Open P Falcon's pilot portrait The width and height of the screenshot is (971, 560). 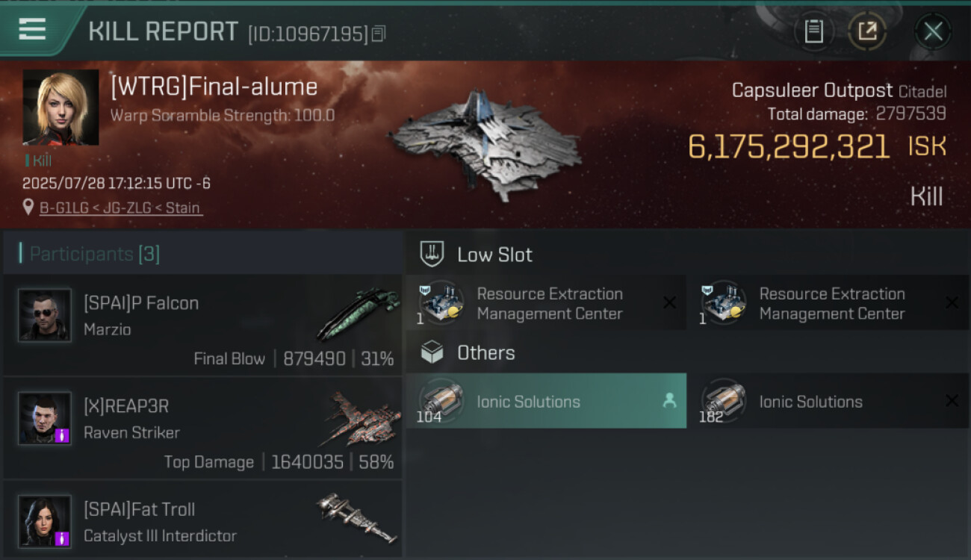45,315
